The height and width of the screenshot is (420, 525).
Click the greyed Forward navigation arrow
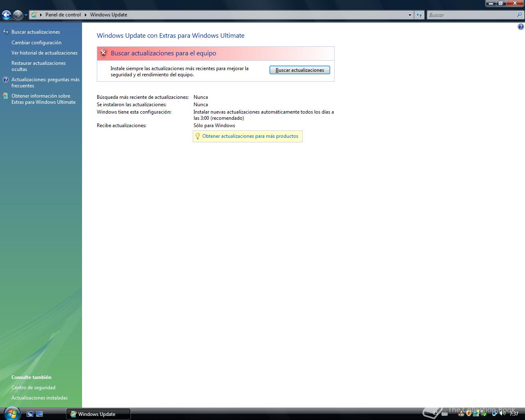pos(18,15)
